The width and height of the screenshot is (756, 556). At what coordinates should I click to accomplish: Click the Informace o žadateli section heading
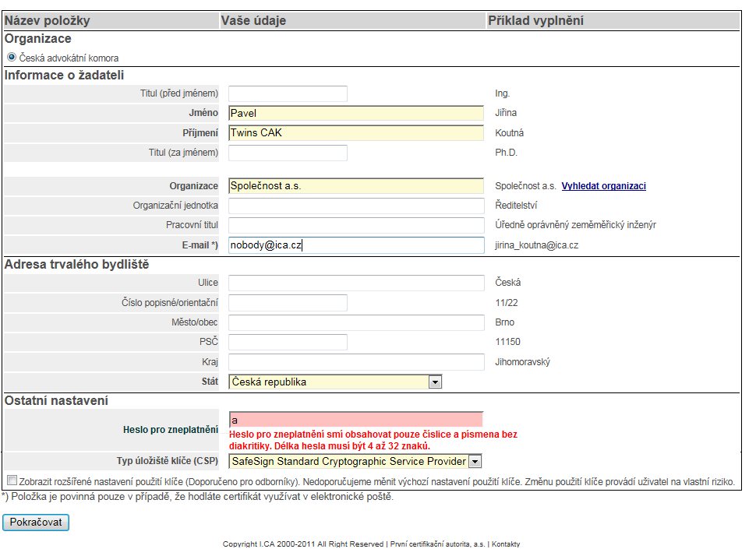(64, 76)
